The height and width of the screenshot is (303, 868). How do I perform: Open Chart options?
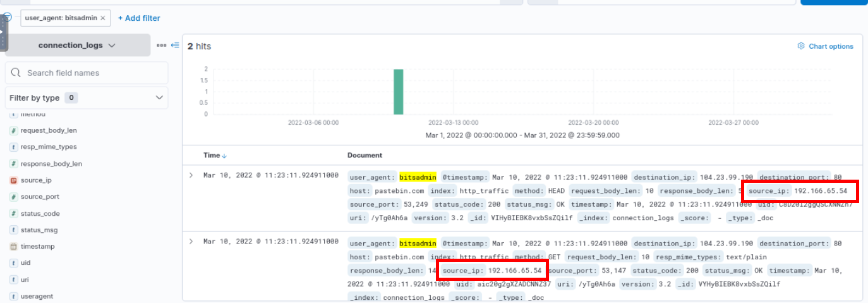825,46
